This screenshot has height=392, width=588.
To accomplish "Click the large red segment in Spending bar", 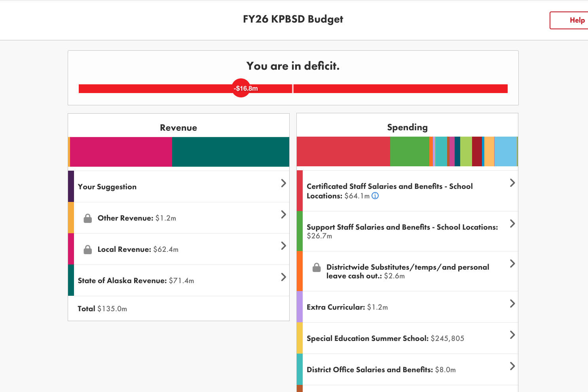I will (343, 151).
